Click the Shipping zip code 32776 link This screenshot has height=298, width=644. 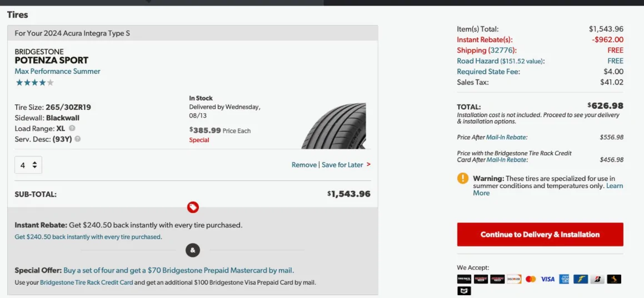[501, 50]
